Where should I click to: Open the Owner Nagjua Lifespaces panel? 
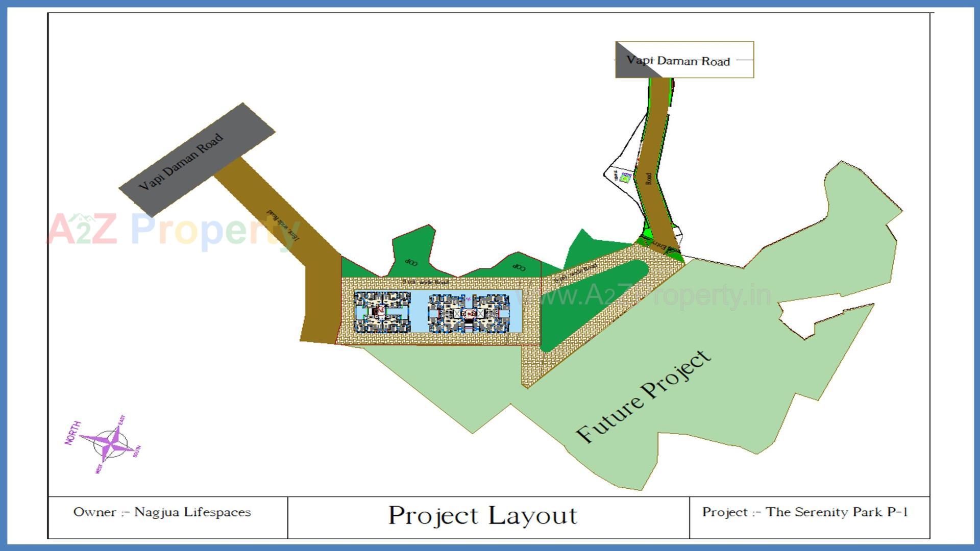pyautogui.click(x=163, y=512)
